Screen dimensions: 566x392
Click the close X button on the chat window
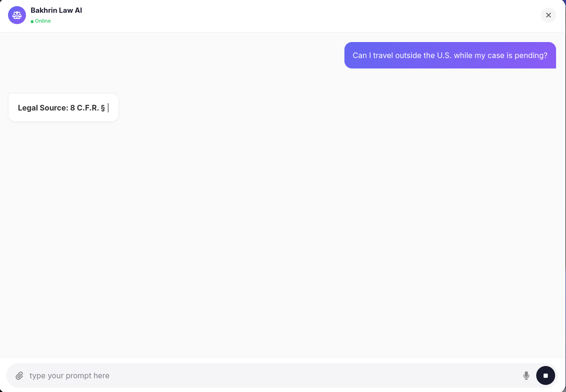[x=549, y=15]
